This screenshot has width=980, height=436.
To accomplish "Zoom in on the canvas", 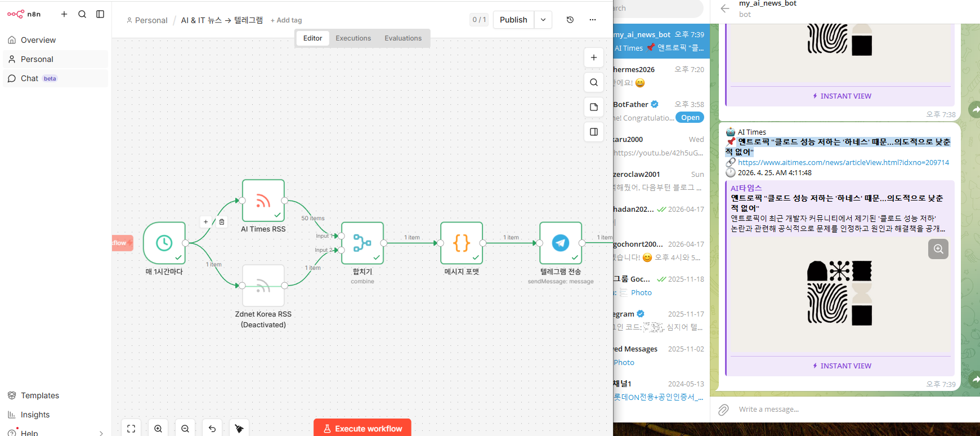I will coord(158,429).
